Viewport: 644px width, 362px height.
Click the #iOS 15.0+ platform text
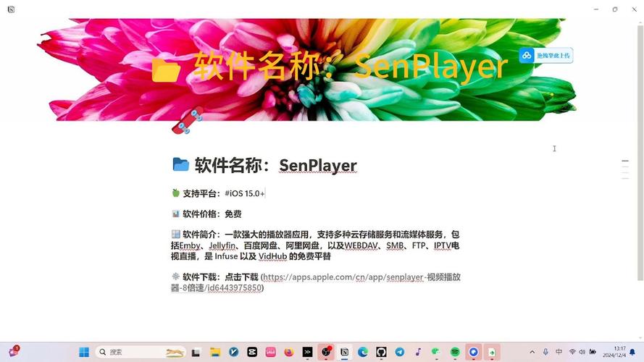tap(245, 193)
